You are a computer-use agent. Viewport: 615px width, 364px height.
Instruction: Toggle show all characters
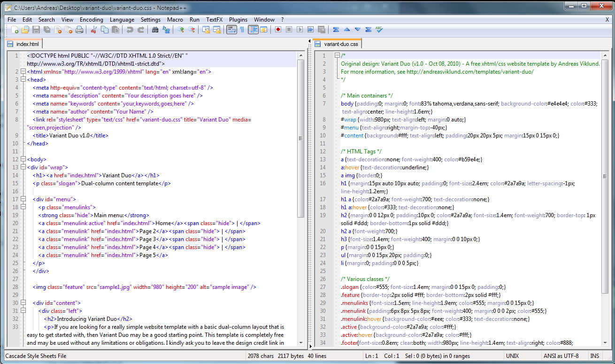coord(242,29)
